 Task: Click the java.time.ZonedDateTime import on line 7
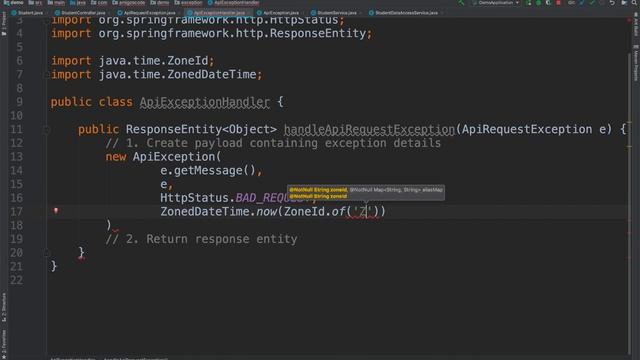[x=156, y=75]
